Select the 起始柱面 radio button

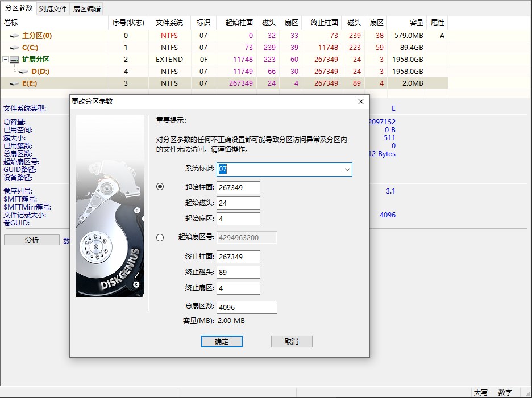click(x=160, y=186)
